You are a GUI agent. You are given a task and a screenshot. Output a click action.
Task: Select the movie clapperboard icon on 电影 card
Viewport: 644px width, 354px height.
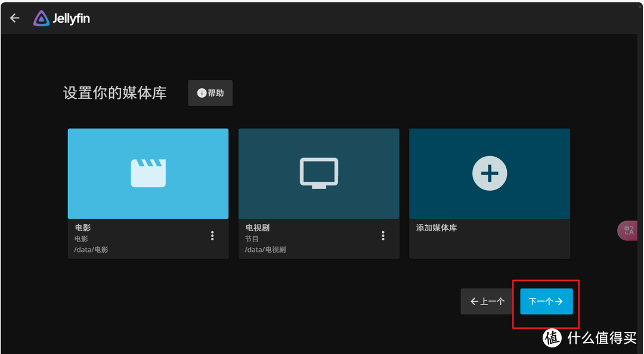[148, 173]
